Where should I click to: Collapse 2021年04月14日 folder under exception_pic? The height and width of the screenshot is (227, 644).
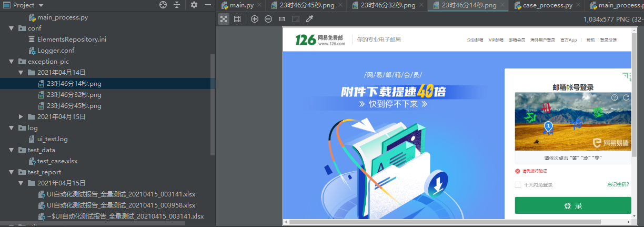pos(21,73)
